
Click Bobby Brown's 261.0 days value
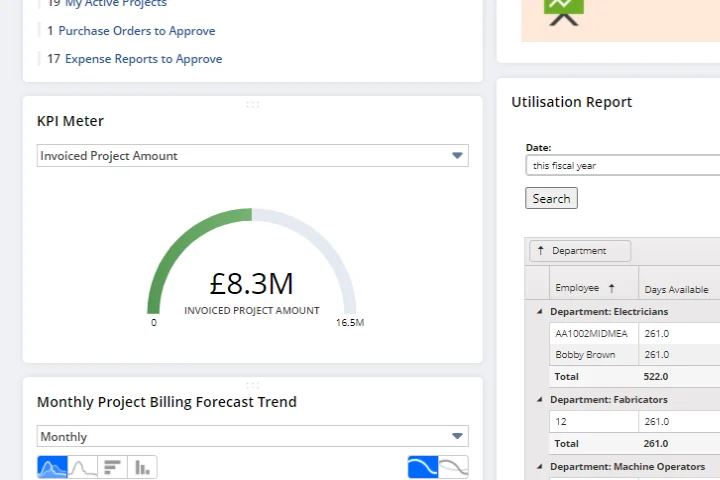click(x=657, y=355)
